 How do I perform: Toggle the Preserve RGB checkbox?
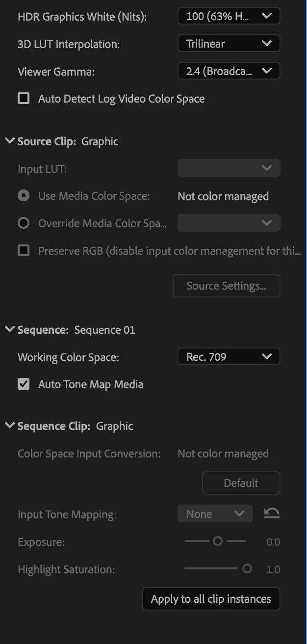(x=24, y=251)
